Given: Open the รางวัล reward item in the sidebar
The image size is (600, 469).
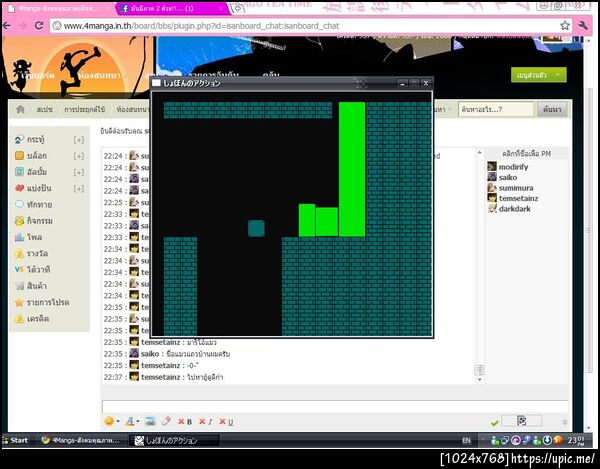Looking at the screenshot, I should tap(31, 253).
